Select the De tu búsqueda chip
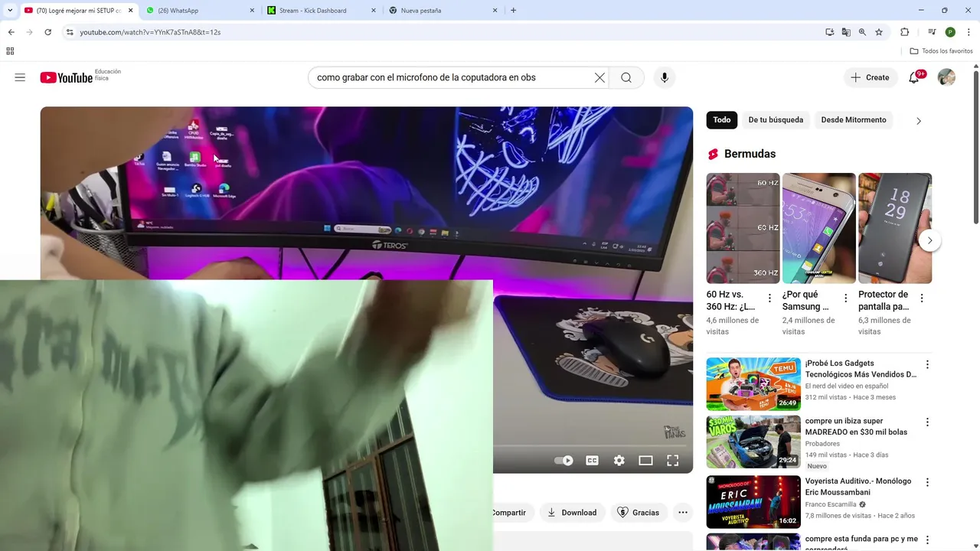The image size is (980, 551). [776, 120]
